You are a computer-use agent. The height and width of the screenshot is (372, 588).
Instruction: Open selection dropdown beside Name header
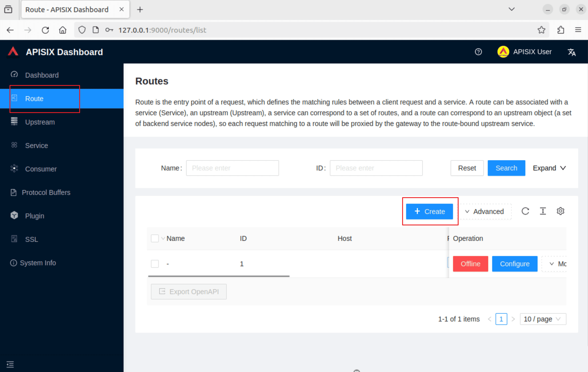coord(163,238)
